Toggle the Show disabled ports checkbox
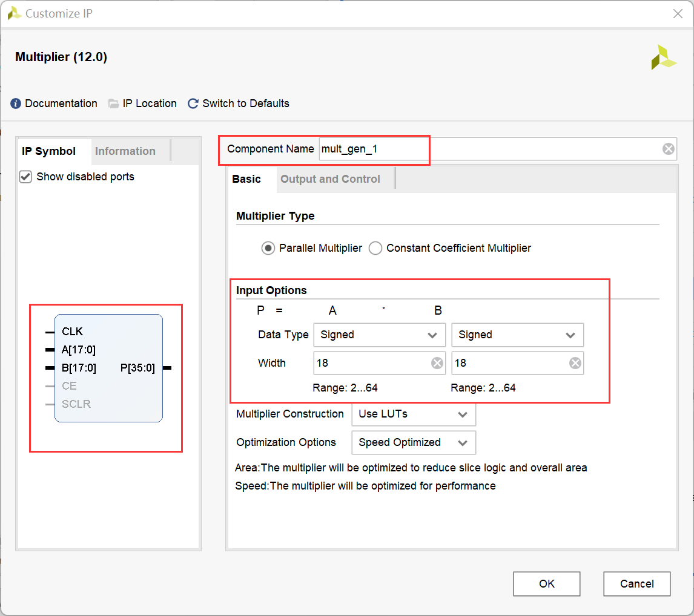Screen dimensions: 694x616 [x=25, y=177]
